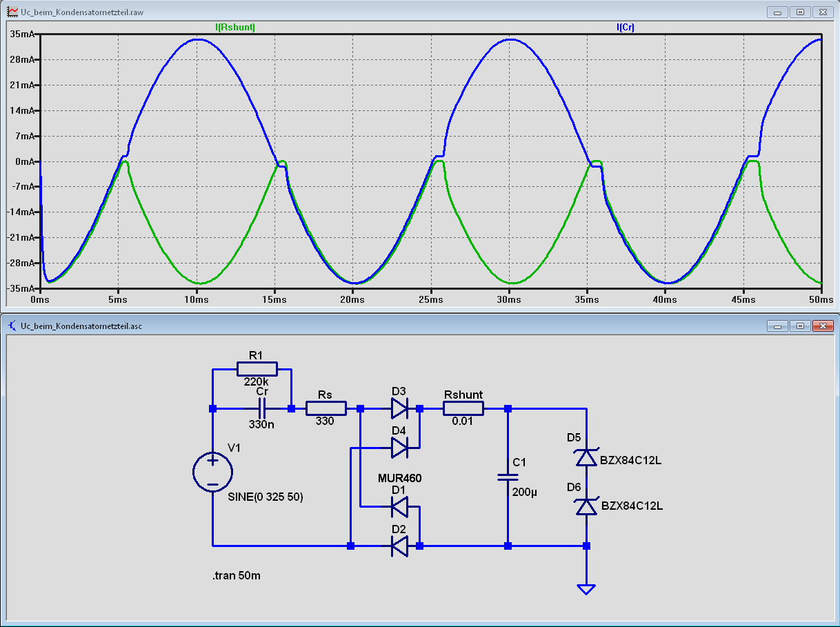This screenshot has width=840, height=627.
Task: Click the -35mA y-axis label
Action: point(21,288)
